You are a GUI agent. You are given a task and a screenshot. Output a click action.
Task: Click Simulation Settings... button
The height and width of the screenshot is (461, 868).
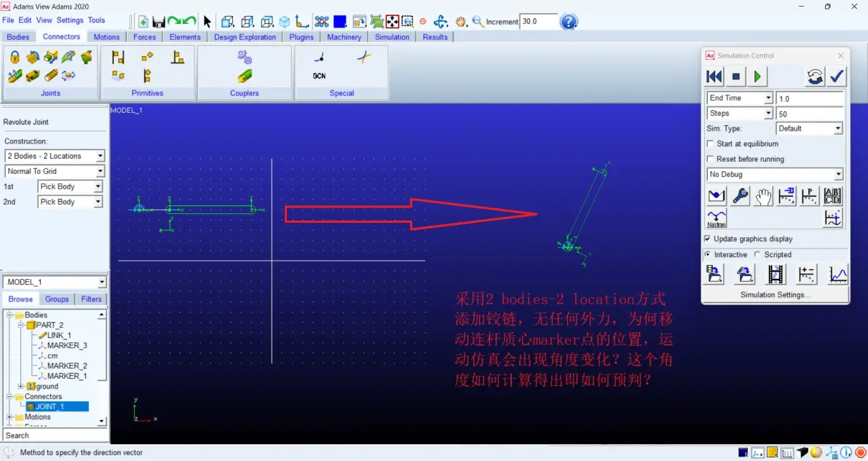coord(775,295)
